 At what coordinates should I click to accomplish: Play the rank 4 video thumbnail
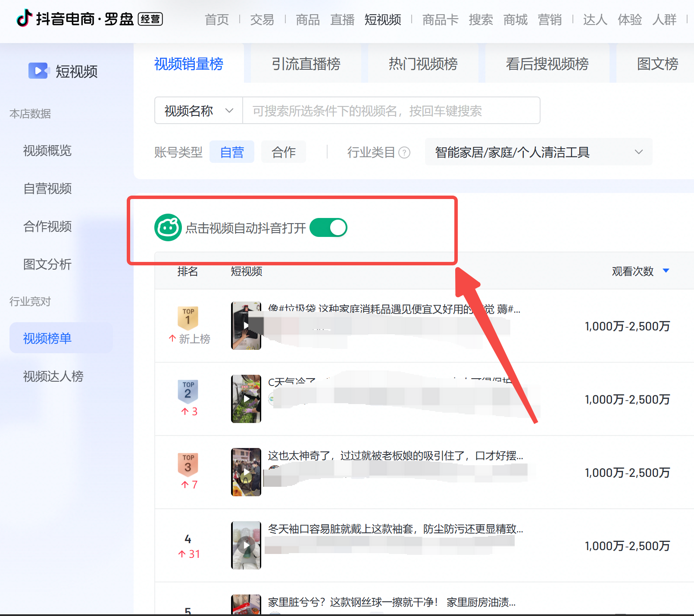[x=246, y=545]
